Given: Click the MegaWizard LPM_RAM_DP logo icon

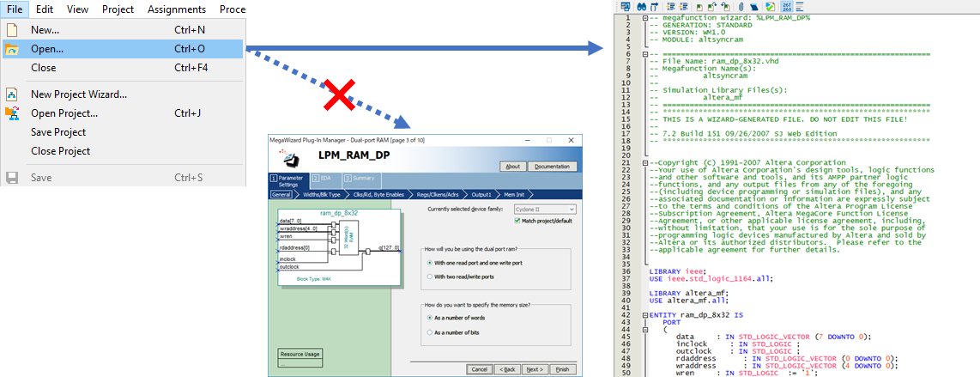Looking at the screenshot, I should click(x=291, y=159).
